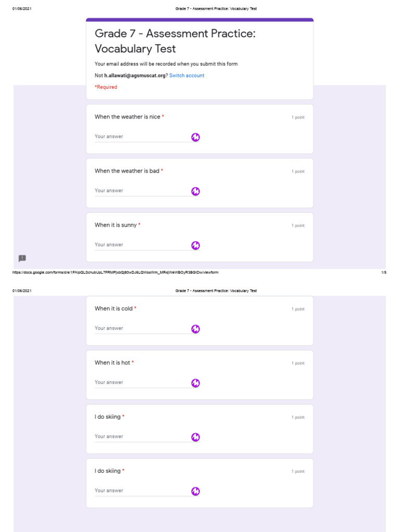Click the 'Switch account' link
The width and height of the screenshot is (399, 532).
coord(187,76)
